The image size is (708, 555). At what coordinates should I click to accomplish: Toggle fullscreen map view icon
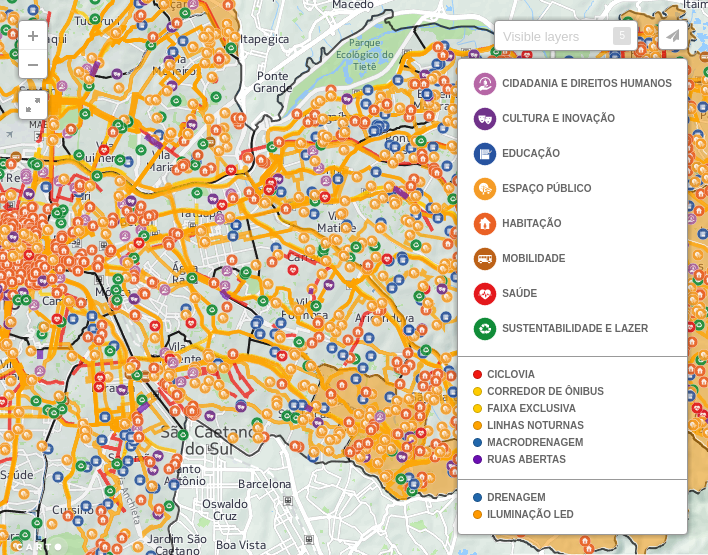[33, 105]
